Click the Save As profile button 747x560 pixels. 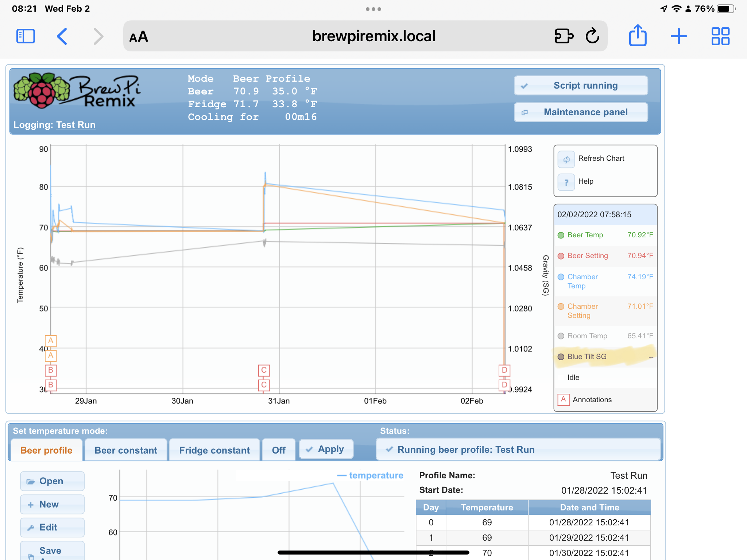[52, 551]
